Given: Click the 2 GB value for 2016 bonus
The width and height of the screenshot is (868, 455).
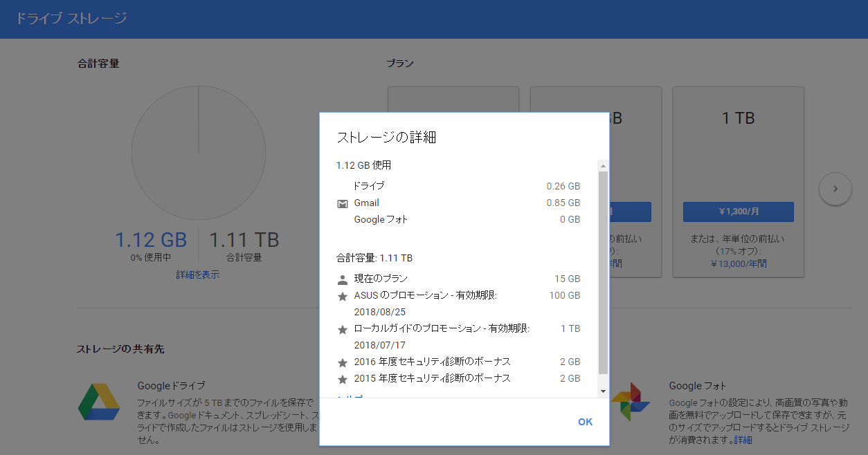Looking at the screenshot, I should point(570,362).
